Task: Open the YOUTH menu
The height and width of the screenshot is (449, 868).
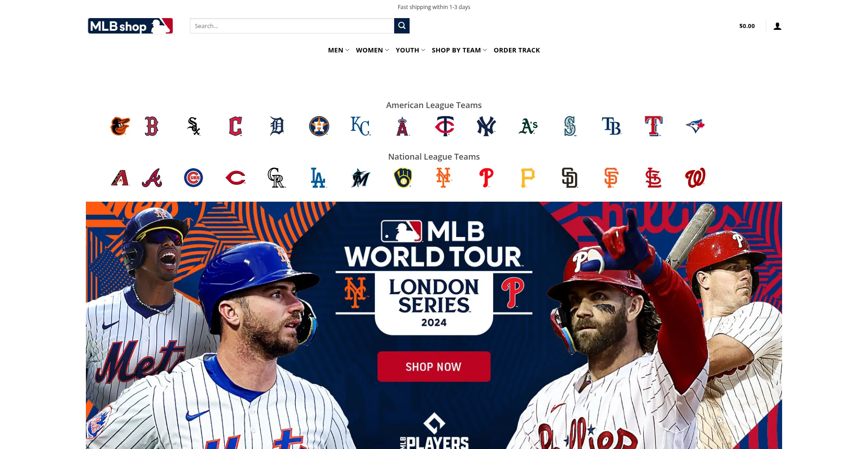Action: (410, 50)
